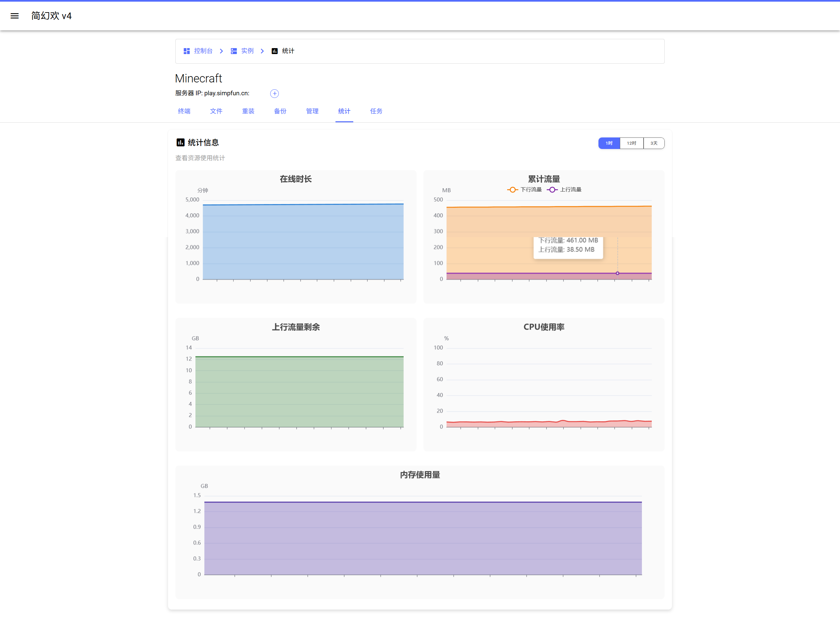Click the statistics chart icon in breadcrumb
The width and height of the screenshot is (840, 621).
275,51
